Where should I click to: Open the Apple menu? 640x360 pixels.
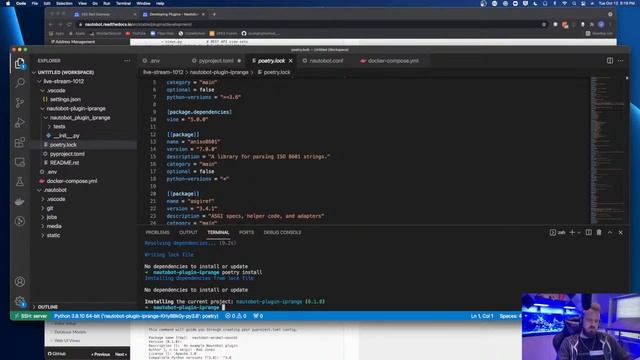tap(8, 3)
